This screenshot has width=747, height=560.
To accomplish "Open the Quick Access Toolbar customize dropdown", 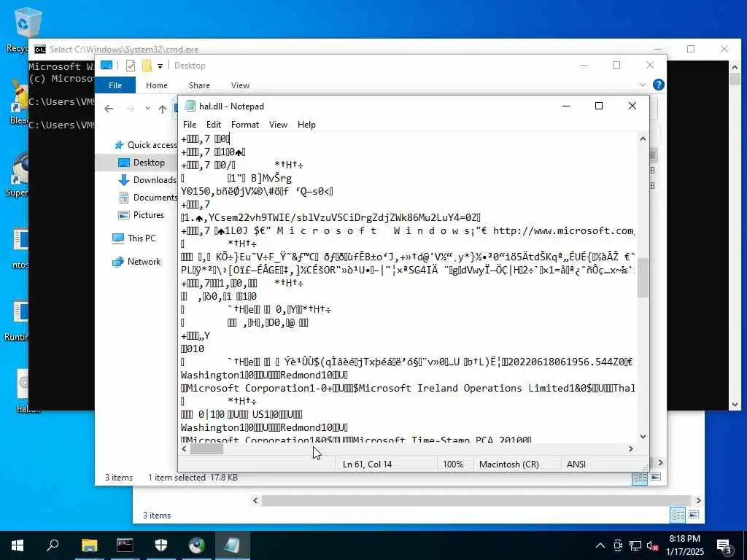I will pos(160,66).
